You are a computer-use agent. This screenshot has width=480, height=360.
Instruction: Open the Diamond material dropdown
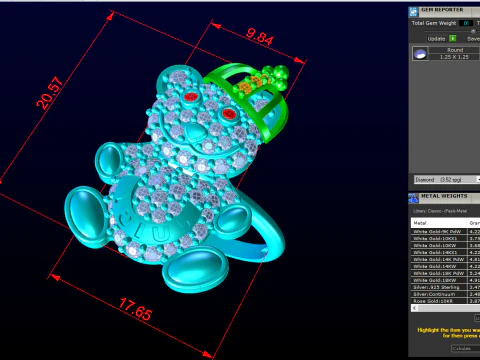[447, 180]
